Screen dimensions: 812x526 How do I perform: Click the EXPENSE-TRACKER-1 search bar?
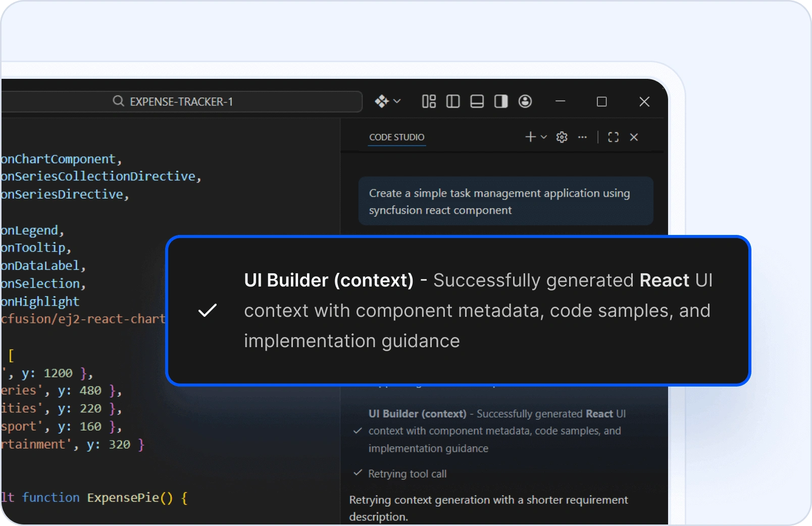pyautogui.click(x=182, y=102)
